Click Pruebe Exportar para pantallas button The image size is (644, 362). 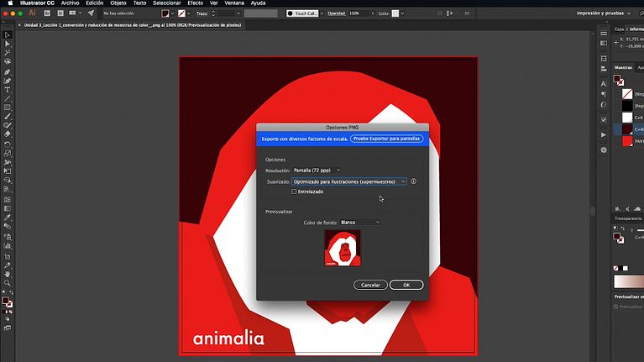386,139
